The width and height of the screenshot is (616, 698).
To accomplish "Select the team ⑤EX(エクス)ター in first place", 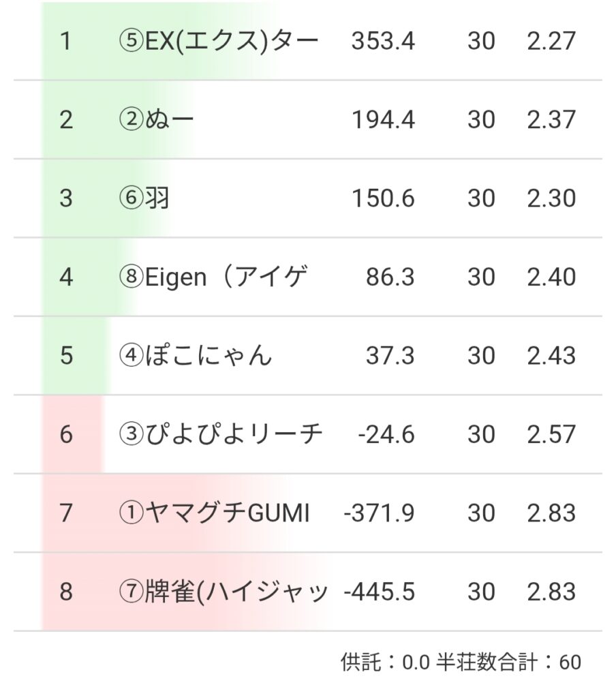I will point(218,42).
